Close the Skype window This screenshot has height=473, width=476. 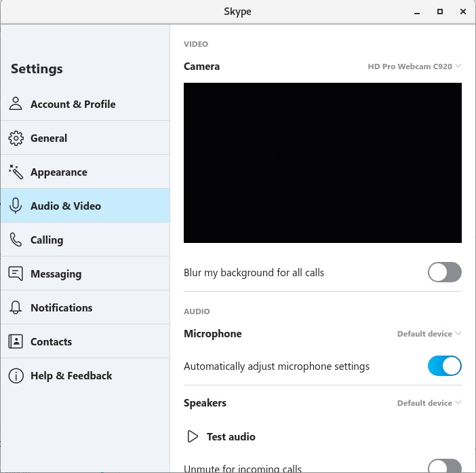click(x=462, y=12)
